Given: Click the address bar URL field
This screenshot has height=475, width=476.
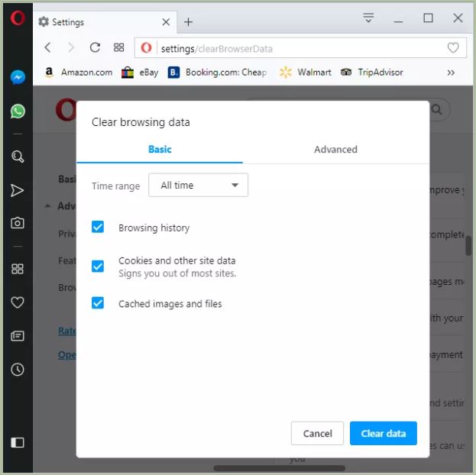Looking at the screenshot, I should pos(298,48).
